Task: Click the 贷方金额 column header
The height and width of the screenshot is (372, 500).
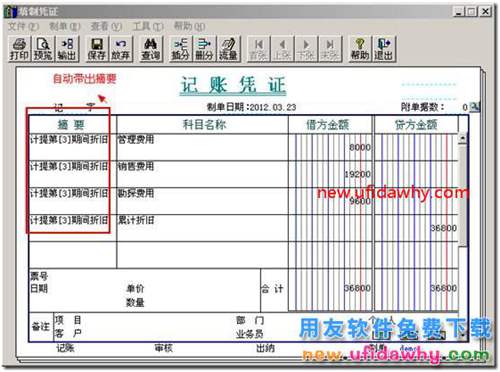Action: [x=416, y=125]
